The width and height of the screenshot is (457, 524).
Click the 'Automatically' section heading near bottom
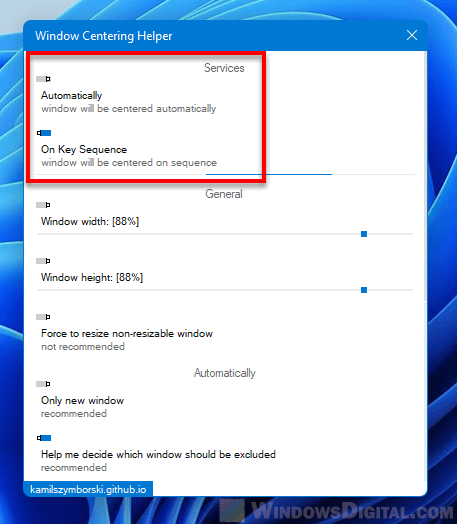pos(225,373)
